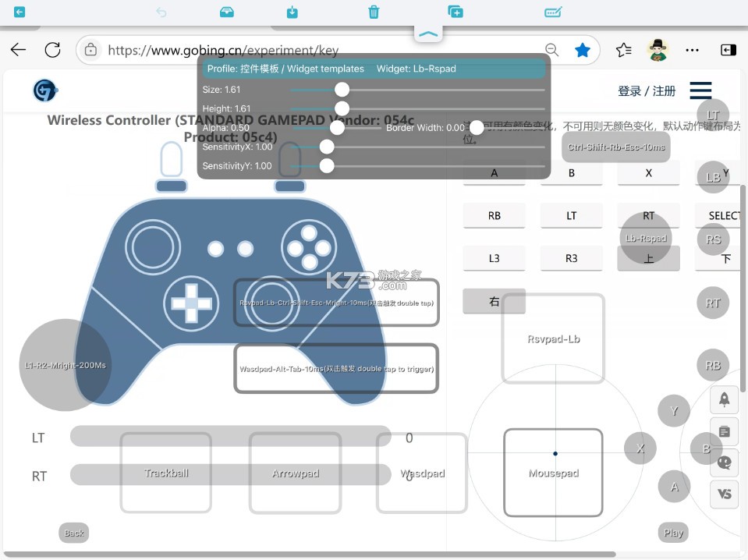
Task: Go back using the browser back arrow
Action: pyautogui.click(x=18, y=50)
